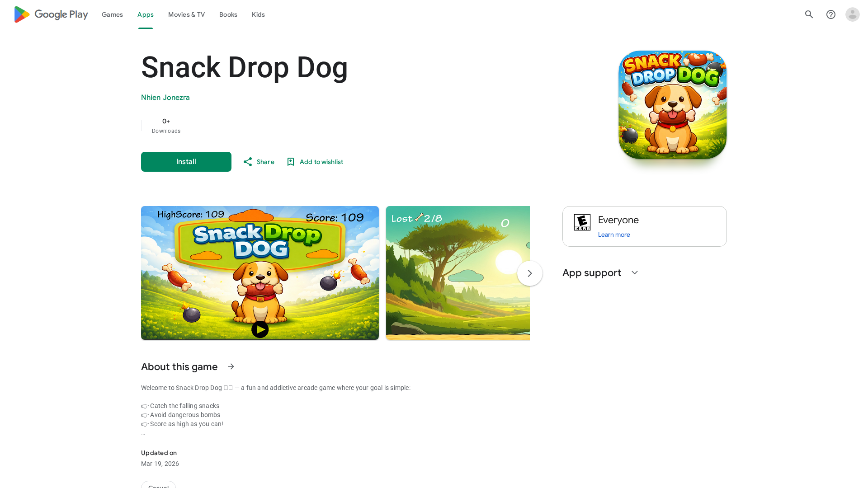The height and width of the screenshot is (488, 868).
Task: Open the Books tab
Action: [228, 14]
